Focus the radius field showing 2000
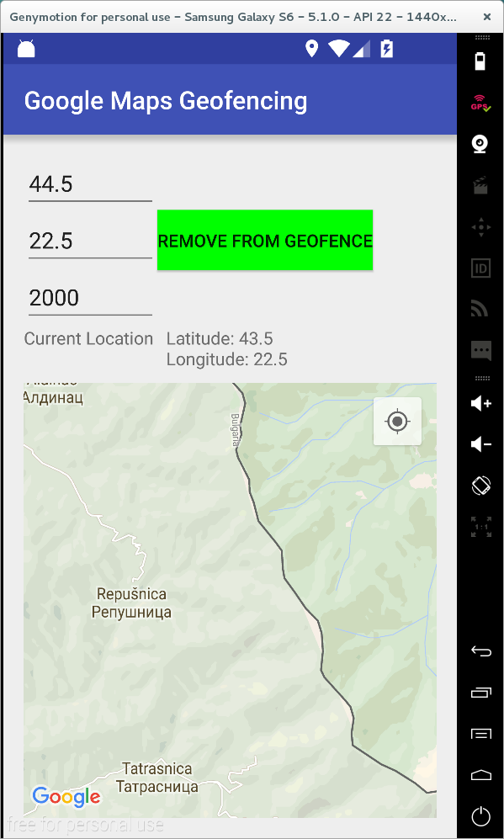Image resolution: width=504 pixels, height=839 pixels. click(x=90, y=299)
